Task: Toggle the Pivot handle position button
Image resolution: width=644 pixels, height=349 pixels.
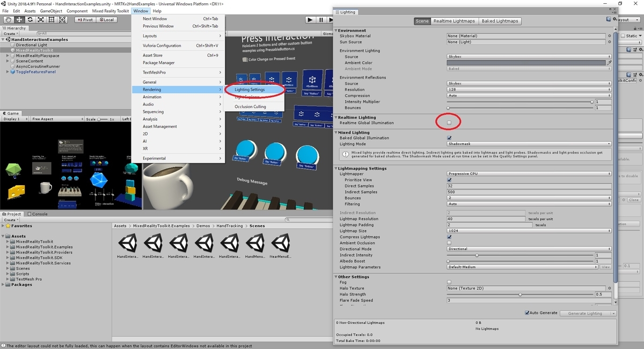Action: click(x=85, y=20)
